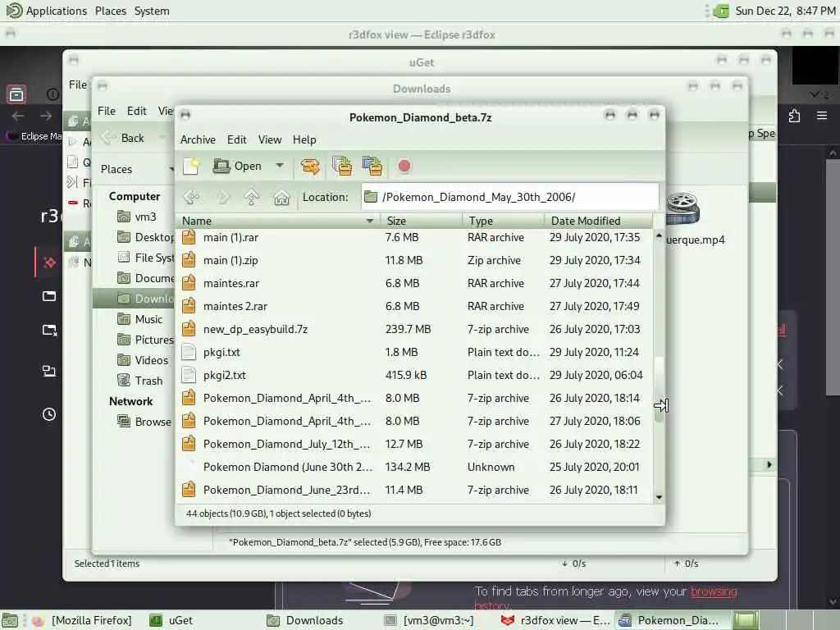The width and height of the screenshot is (840, 630).
Task: Open File System in sidebar
Action: tap(146, 258)
